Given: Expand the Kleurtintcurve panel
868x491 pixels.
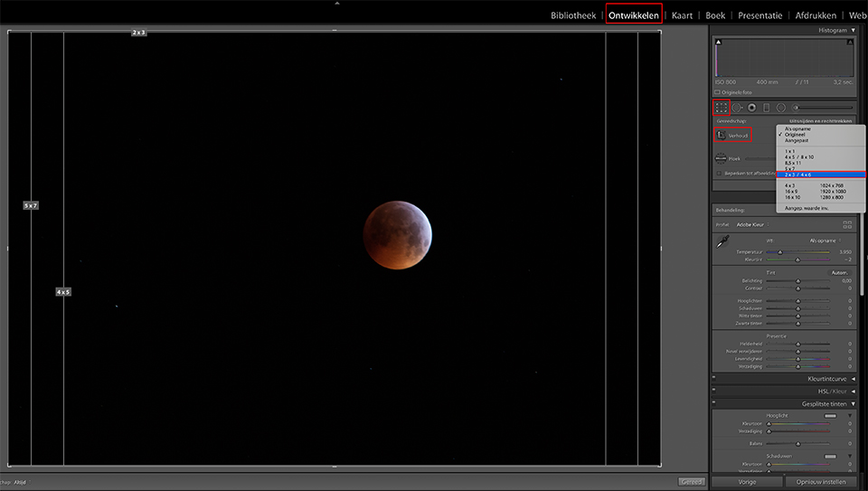Looking at the screenshot, I should (853, 379).
